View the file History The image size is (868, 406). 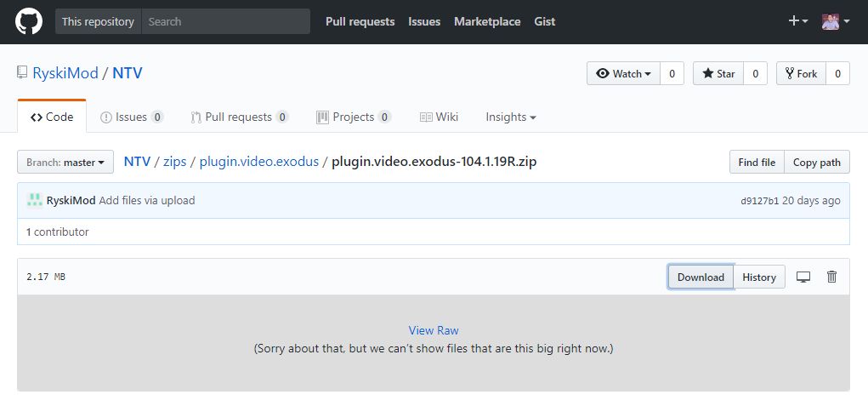[759, 277]
